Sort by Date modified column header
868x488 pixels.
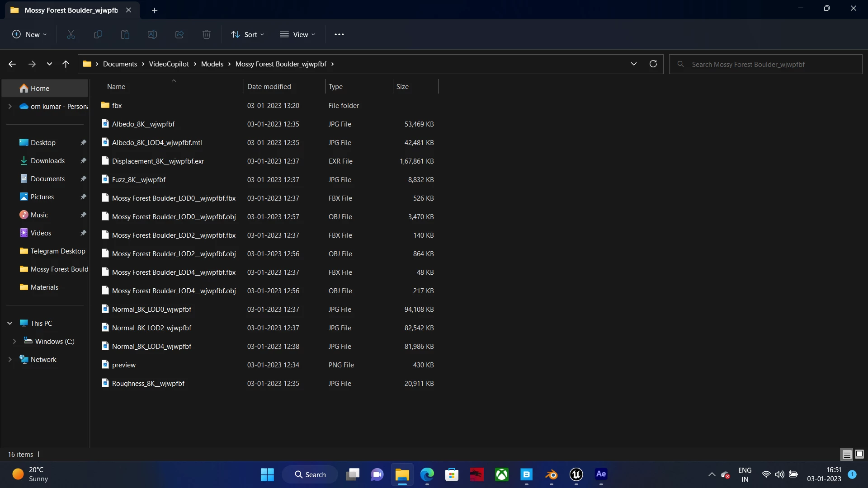click(269, 86)
